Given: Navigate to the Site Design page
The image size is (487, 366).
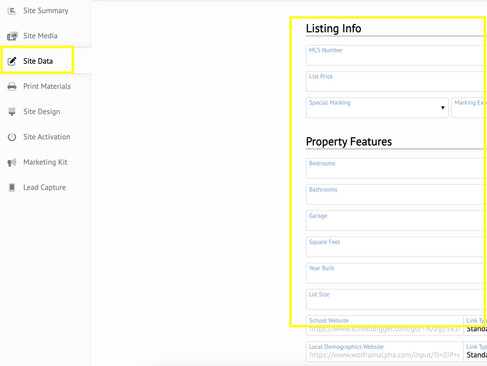Looking at the screenshot, I should point(46,112).
